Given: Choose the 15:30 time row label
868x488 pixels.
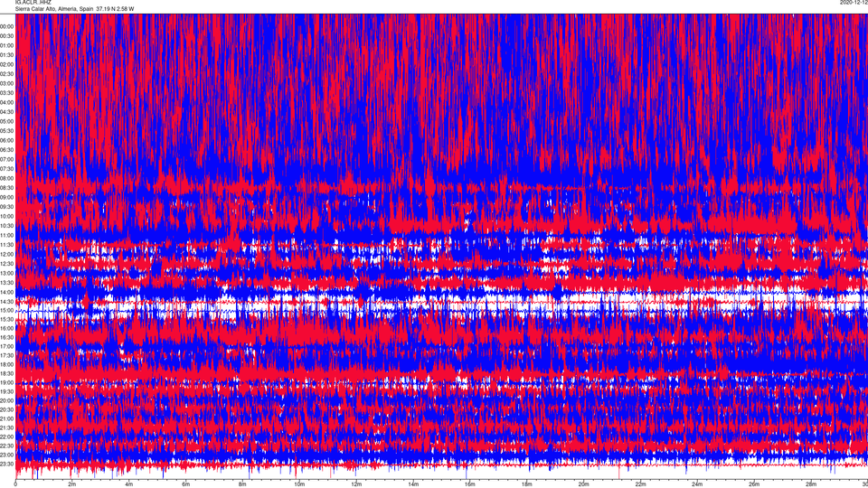Looking at the screenshot, I should tap(7, 319).
